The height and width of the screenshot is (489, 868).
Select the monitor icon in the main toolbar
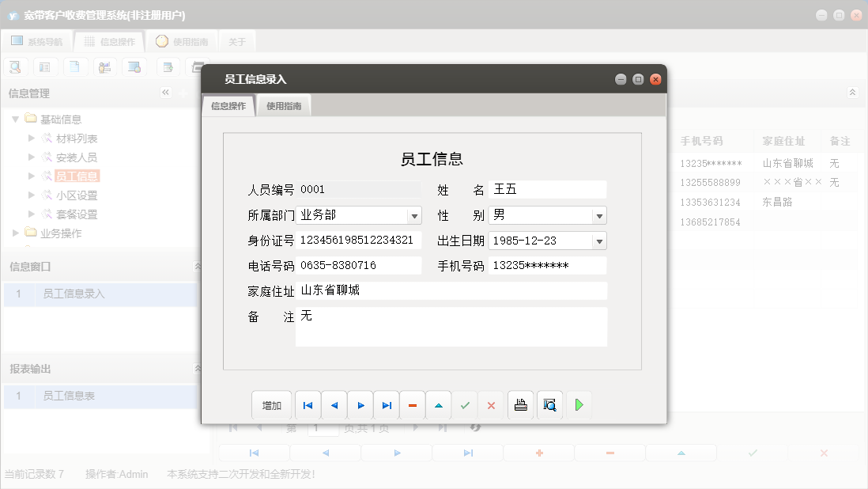[134, 66]
